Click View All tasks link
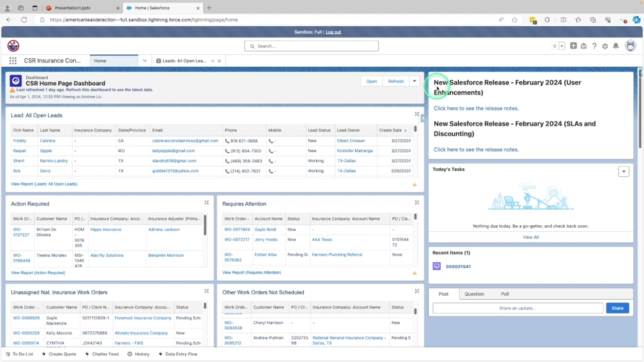Viewport: 644px width, 362px height. [x=531, y=237]
